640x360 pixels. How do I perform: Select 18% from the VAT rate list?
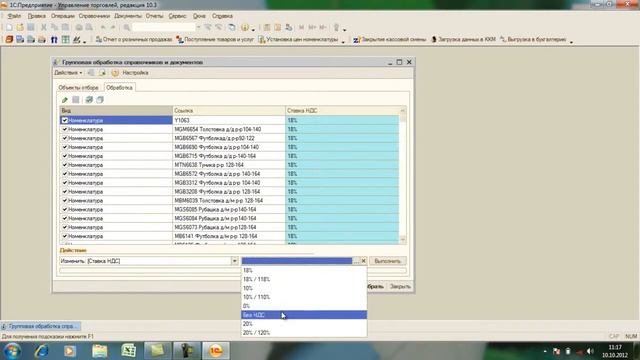coord(304,271)
